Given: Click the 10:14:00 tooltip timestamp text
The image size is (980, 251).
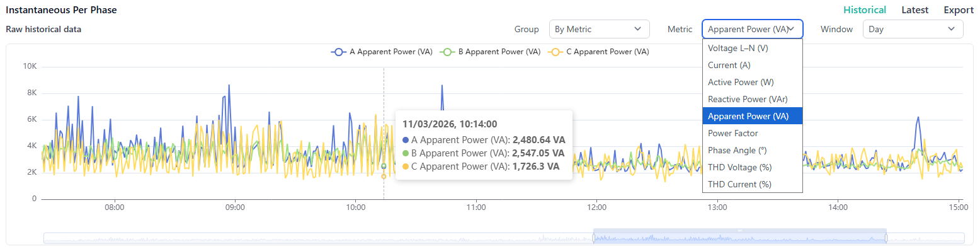Looking at the screenshot, I should coord(450,124).
